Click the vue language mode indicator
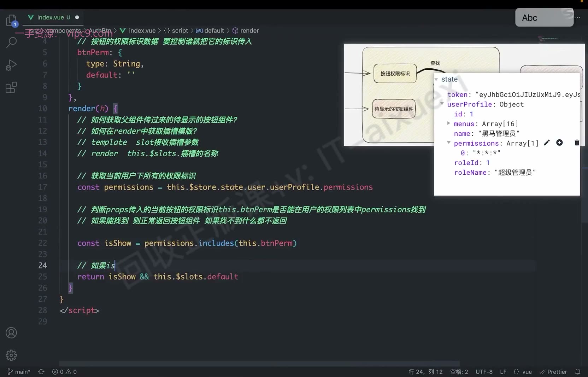 click(x=523, y=372)
